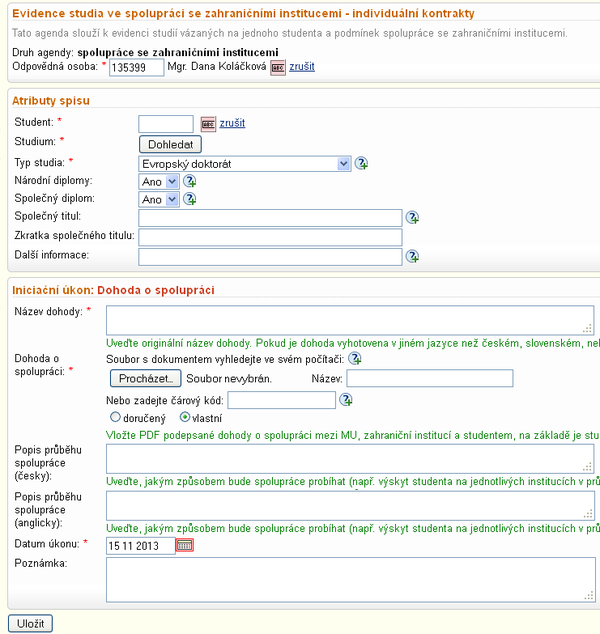Viewport: 600px width, 634px height.
Task: Click the name 'Mgr. Dana Koláčková'
Action: click(217, 66)
